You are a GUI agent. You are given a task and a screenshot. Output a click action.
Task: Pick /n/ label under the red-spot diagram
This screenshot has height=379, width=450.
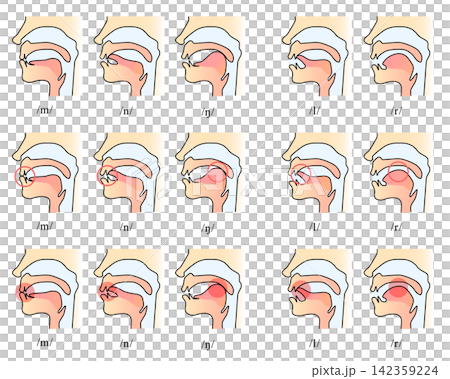tap(126, 343)
